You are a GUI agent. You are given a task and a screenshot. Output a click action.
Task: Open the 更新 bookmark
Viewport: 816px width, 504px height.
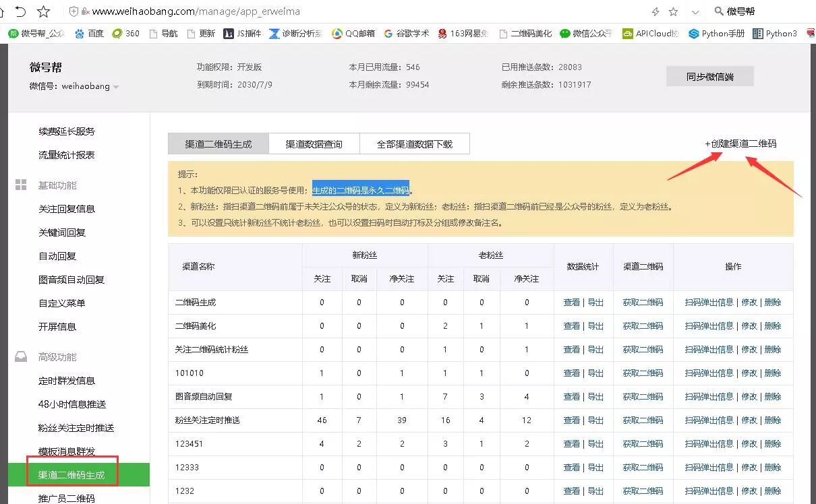[201, 33]
